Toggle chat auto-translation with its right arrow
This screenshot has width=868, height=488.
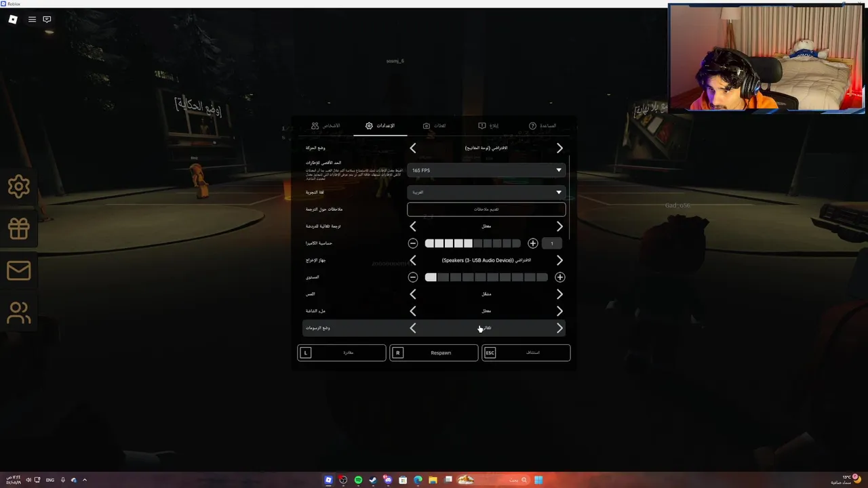click(x=559, y=226)
